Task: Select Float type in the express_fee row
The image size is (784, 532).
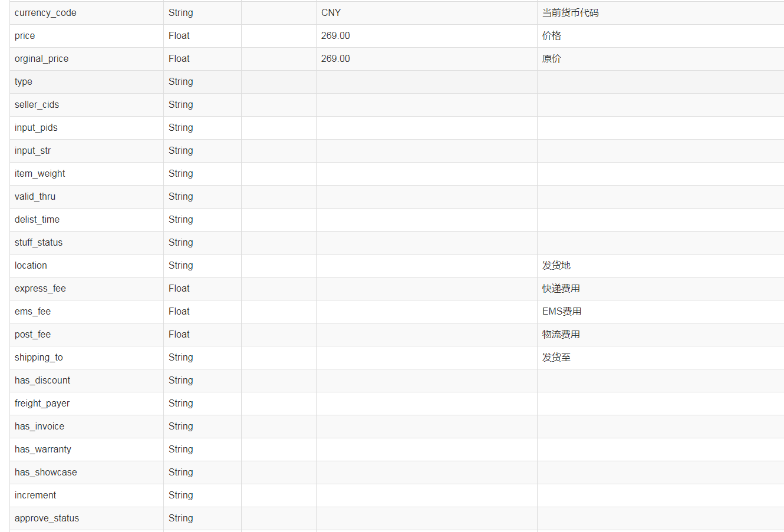Action: click(x=179, y=289)
